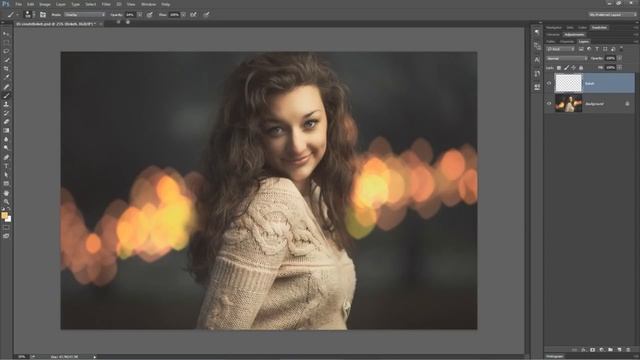
Task: Select the Rectangle shape tool
Action: (x=6, y=184)
